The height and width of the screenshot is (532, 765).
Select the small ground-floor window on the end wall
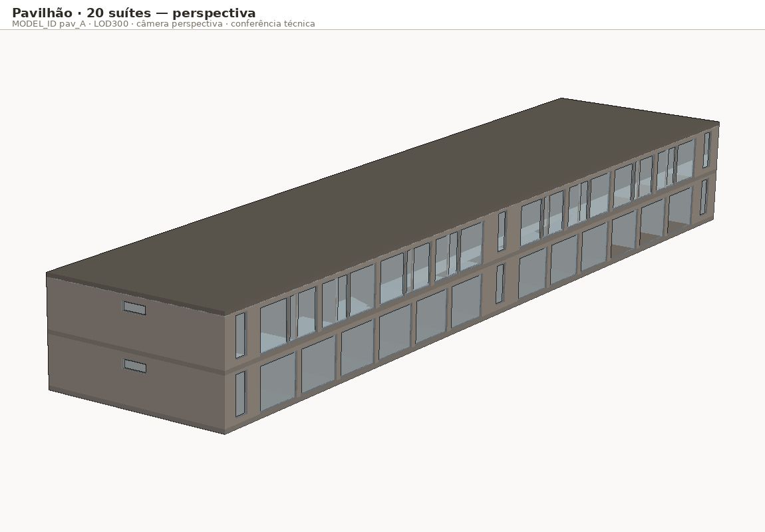pyautogui.click(x=135, y=366)
